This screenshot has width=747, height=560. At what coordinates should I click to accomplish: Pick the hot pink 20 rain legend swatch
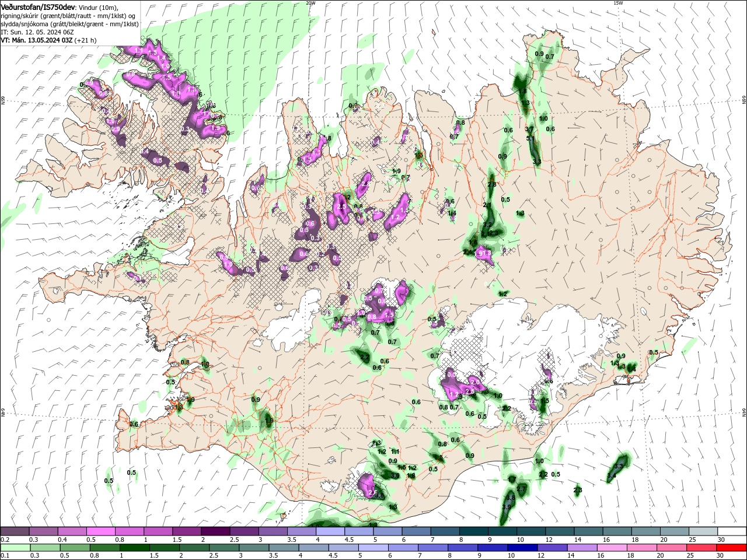[672, 548]
